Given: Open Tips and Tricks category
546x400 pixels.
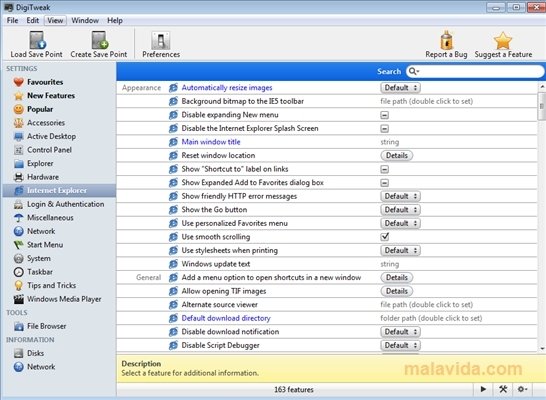Looking at the screenshot, I should coord(51,285).
